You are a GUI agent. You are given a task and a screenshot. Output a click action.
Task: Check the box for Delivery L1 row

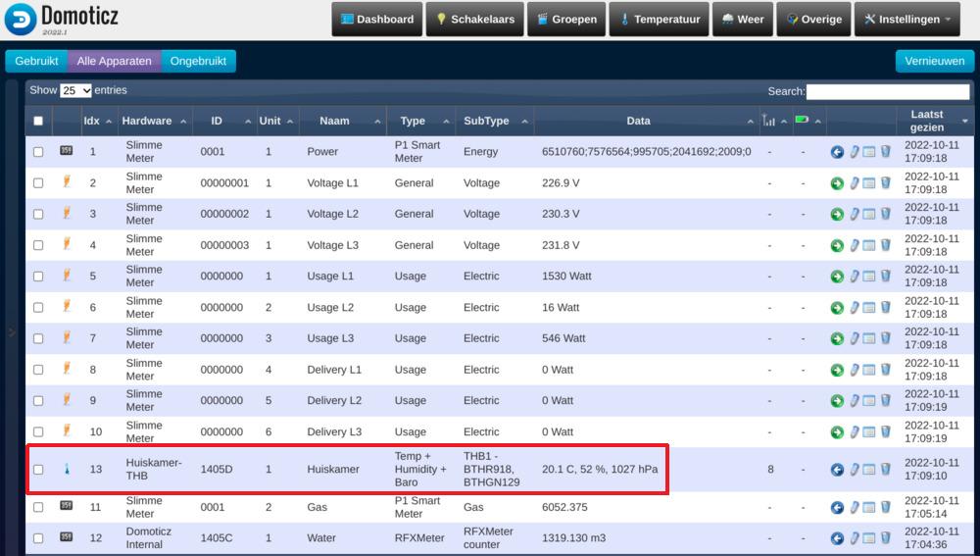(x=38, y=370)
